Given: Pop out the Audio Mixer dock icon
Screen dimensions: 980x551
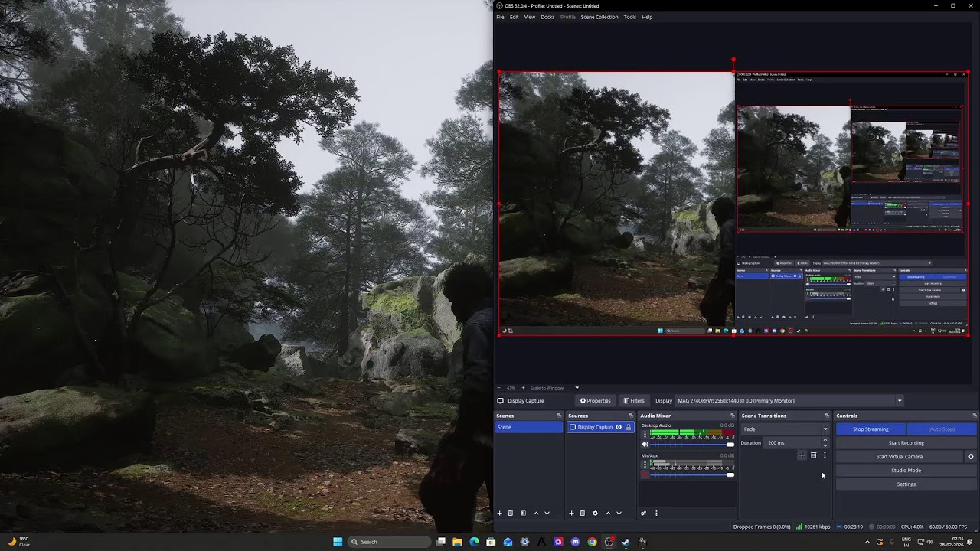Looking at the screenshot, I should 733,416.
